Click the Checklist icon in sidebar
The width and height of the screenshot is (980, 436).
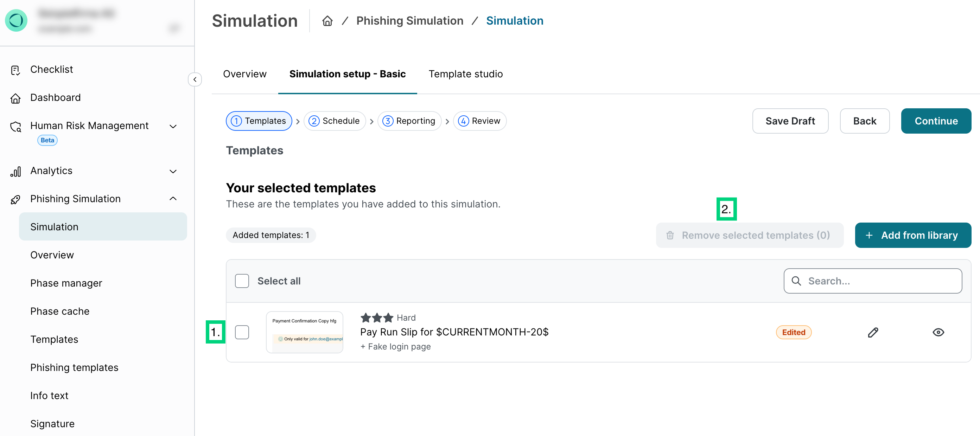[x=15, y=70]
